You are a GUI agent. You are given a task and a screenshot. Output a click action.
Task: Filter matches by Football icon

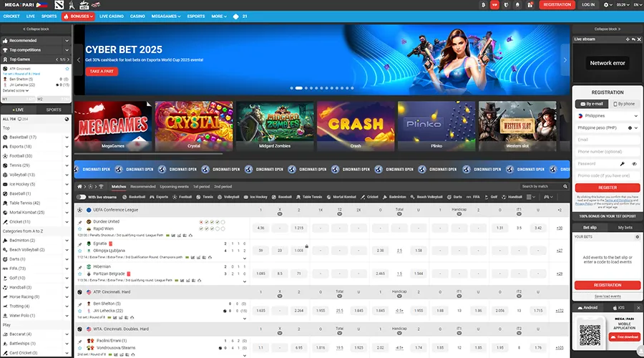[x=175, y=197]
